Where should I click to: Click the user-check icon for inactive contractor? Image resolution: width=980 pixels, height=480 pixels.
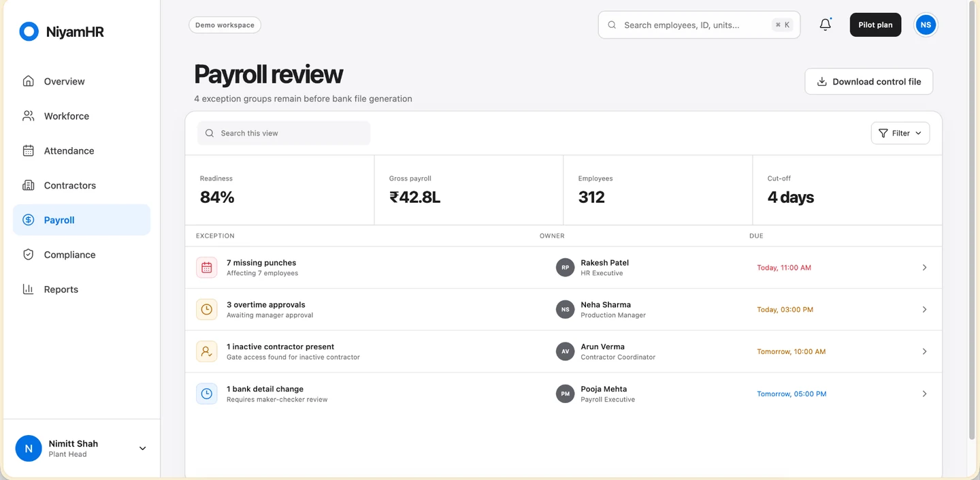(207, 352)
